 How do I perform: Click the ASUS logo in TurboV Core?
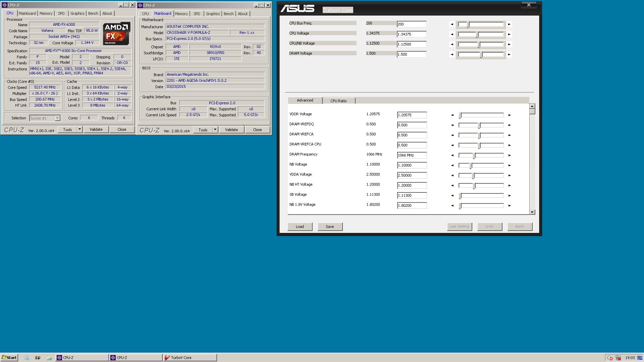point(298,9)
